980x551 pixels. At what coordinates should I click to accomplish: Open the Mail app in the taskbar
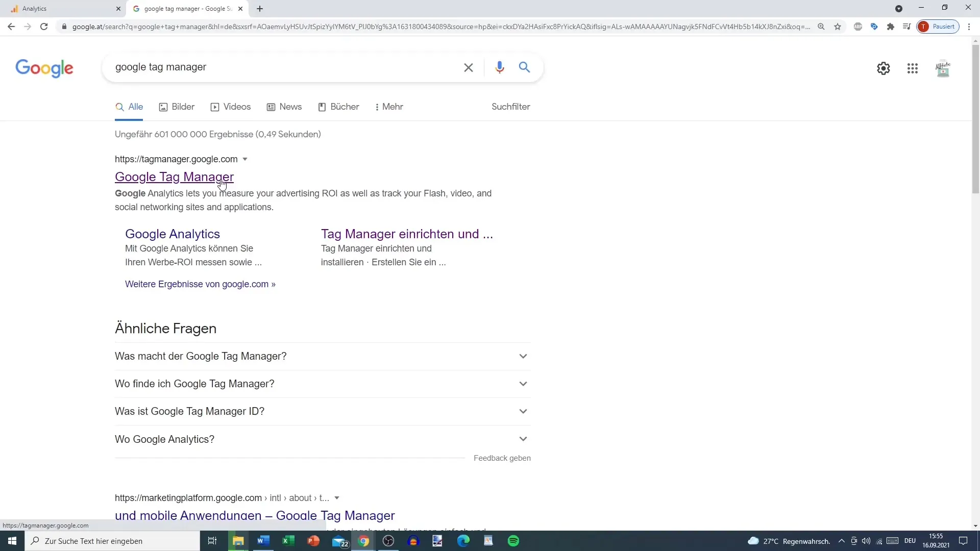[x=340, y=541]
